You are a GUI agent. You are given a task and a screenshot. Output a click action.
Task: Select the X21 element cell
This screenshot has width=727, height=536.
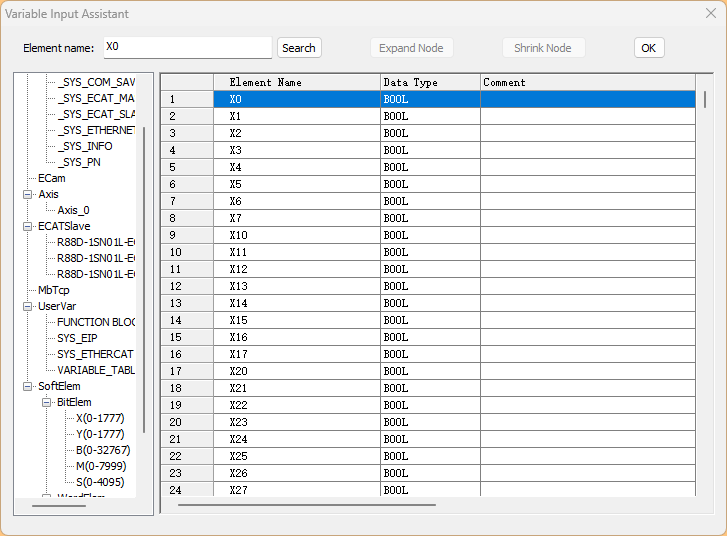[x=297, y=389]
